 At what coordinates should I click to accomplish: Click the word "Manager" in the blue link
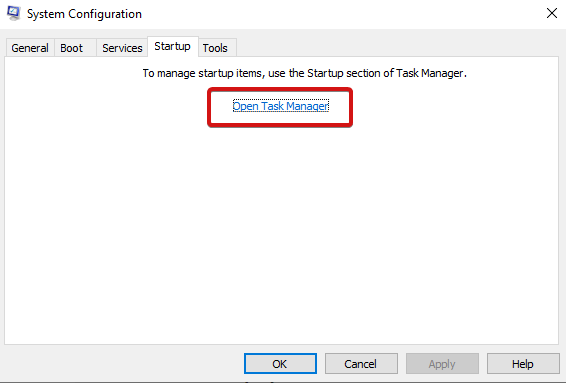click(x=308, y=106)
